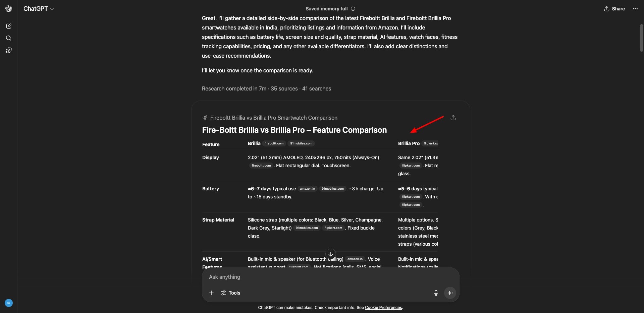Click the Saved memory full info icon
This screenshot has width=644, height=313.
point(353,9)
